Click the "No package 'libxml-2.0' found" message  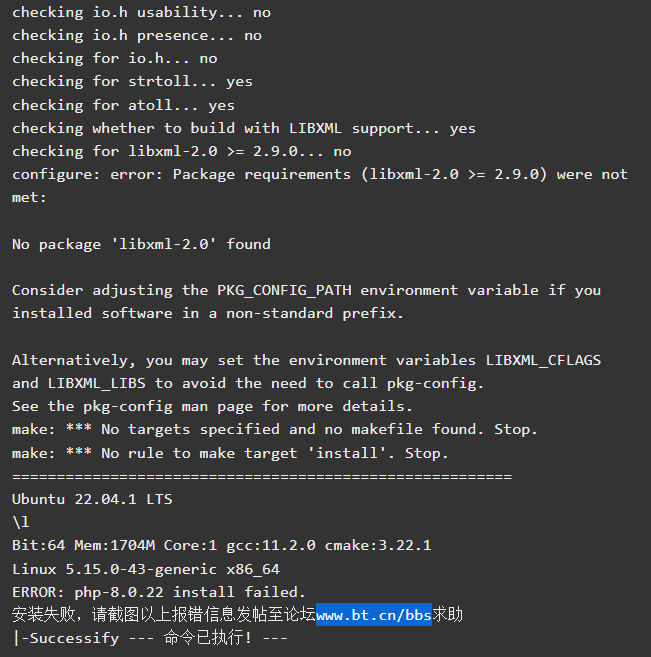[141, 244]
